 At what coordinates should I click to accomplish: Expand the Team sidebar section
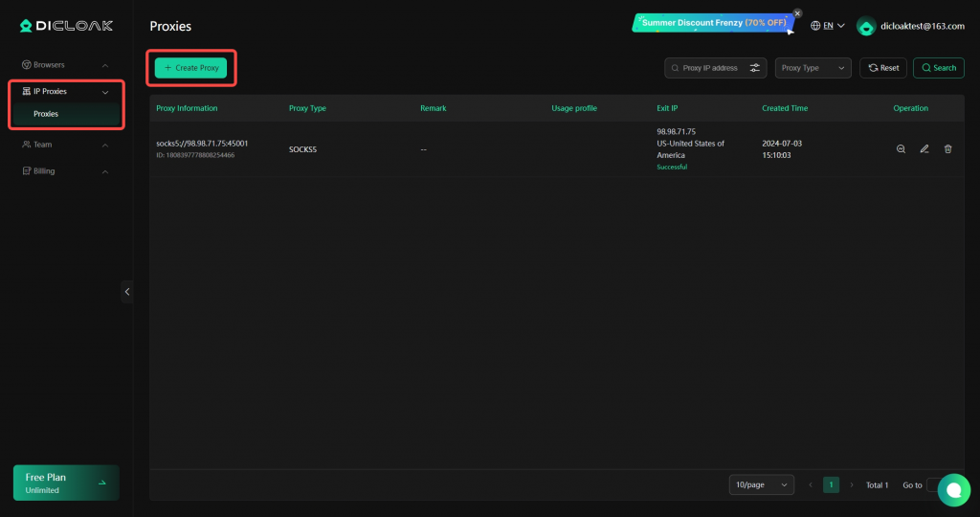coord(65,145)
